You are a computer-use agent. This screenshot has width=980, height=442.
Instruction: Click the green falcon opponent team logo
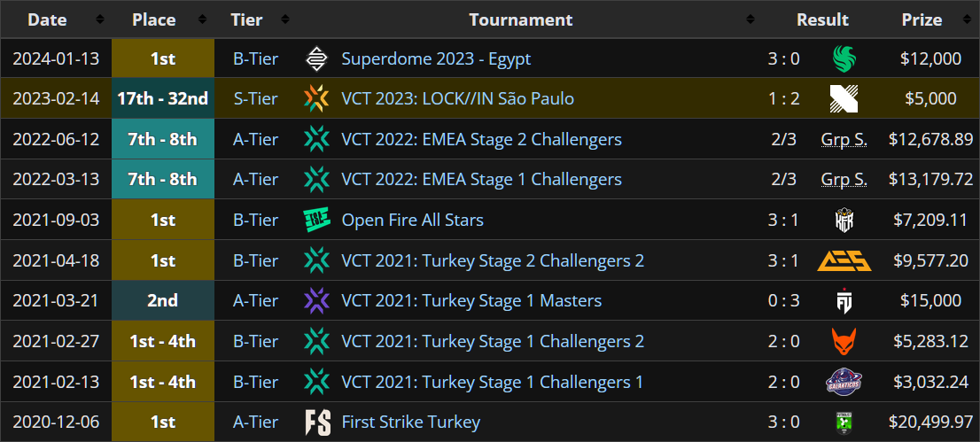(844, 58)
